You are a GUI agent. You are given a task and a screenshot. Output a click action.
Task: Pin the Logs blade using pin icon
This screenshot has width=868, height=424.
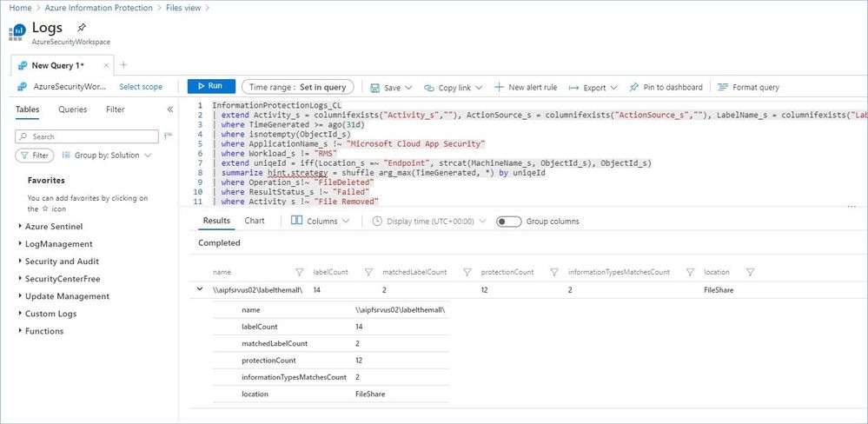click(82, 28)
